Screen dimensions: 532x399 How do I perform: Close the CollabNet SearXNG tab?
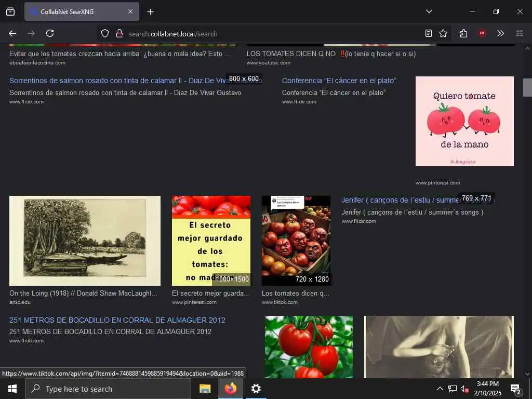click(130, 11)
